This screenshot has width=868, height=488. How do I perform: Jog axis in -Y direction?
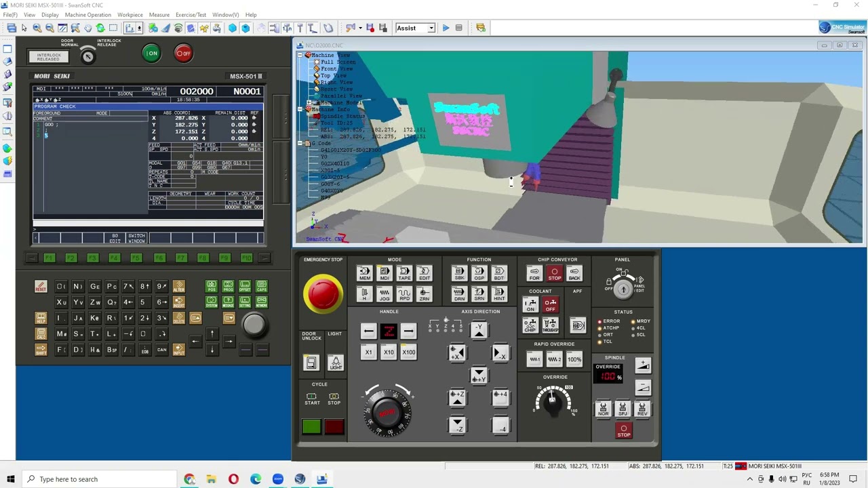[479, 330]
